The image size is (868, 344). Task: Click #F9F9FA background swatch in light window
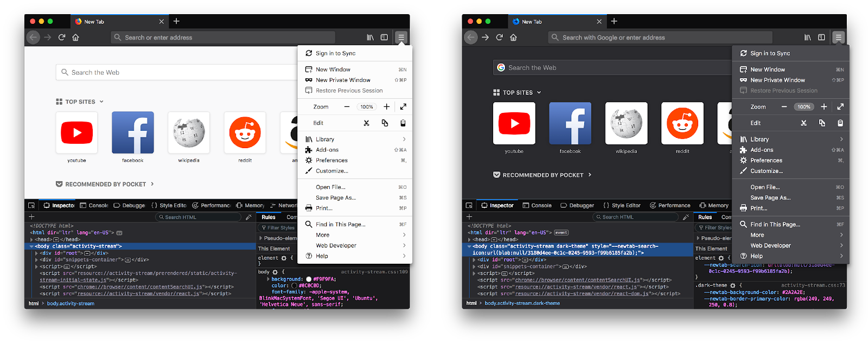coord(309,279)
